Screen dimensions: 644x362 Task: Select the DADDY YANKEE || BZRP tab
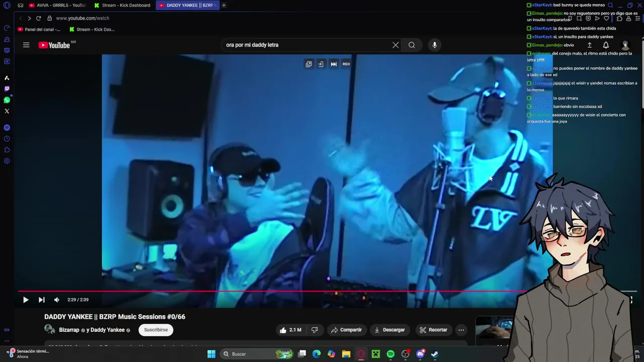(187, 6)
